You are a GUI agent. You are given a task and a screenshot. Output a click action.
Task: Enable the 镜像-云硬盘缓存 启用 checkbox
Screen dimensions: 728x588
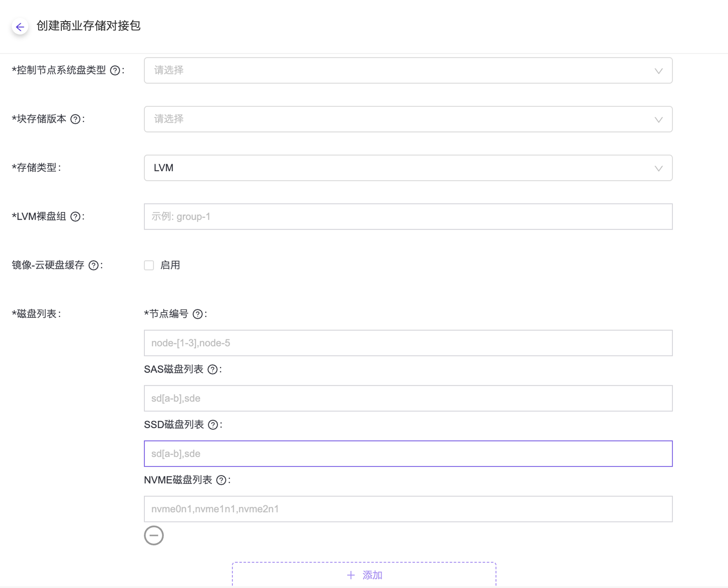(149, 265)
